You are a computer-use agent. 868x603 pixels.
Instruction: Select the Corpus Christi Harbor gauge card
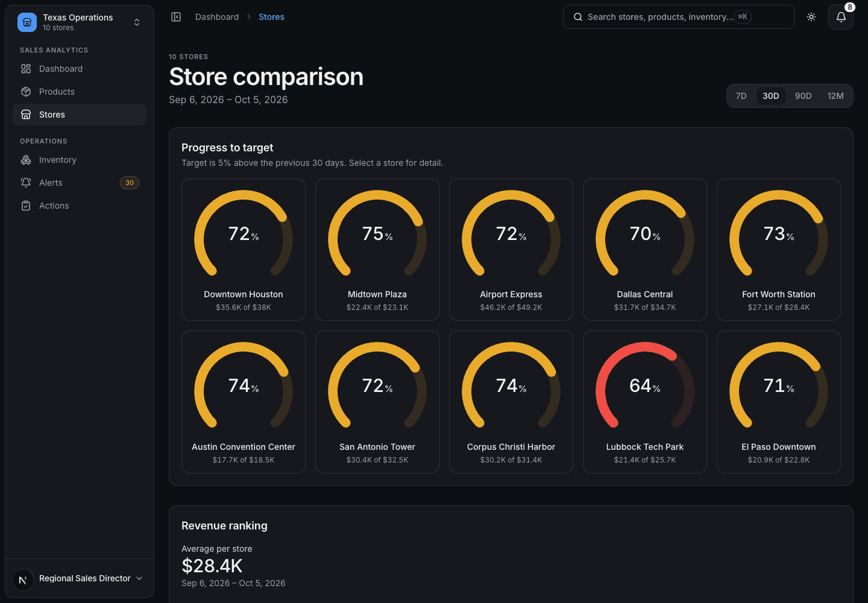(511, 402)
